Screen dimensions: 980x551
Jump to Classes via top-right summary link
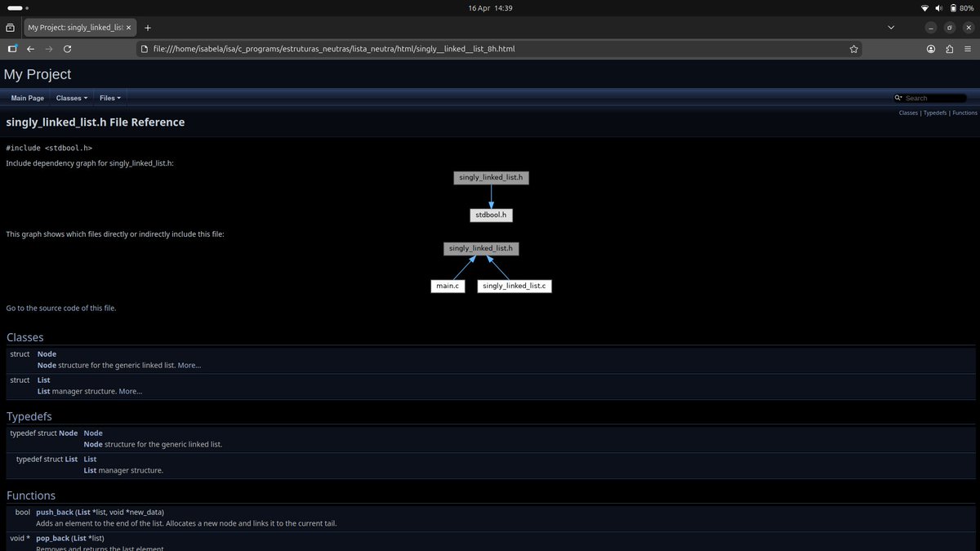pos(908,113)
